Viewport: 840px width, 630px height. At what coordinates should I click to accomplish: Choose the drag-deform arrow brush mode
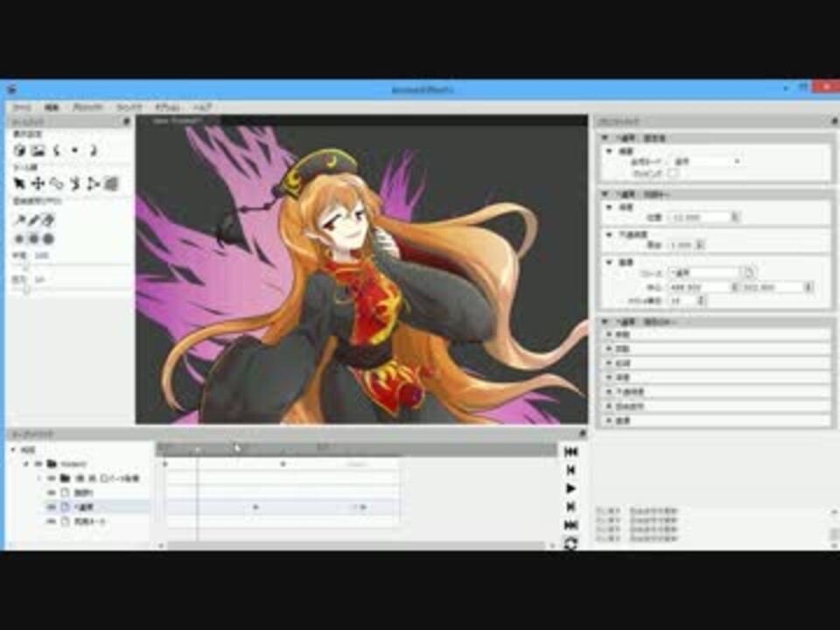(20, 220)
